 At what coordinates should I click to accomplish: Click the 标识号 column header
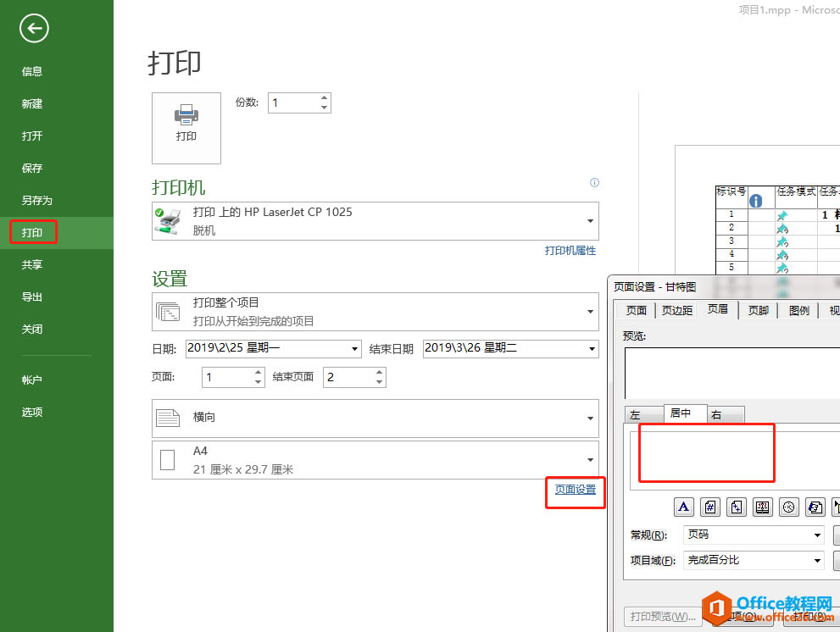[732, 197]
